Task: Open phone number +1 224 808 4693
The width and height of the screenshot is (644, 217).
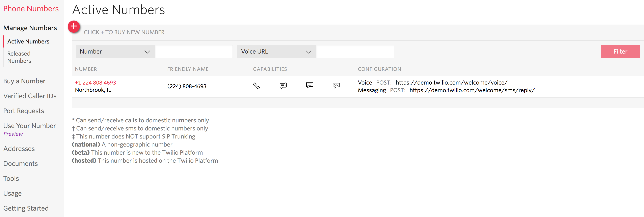Action: tap(95, 83)
